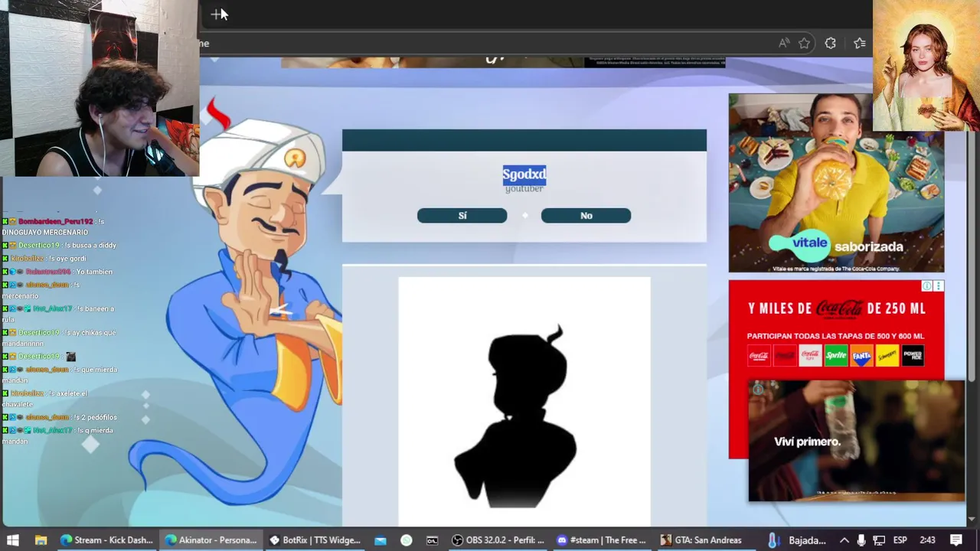This screenshot has height=551, width=980.
Task: Click the Vitale logo in the advertisement
Action: click(799, 244)
